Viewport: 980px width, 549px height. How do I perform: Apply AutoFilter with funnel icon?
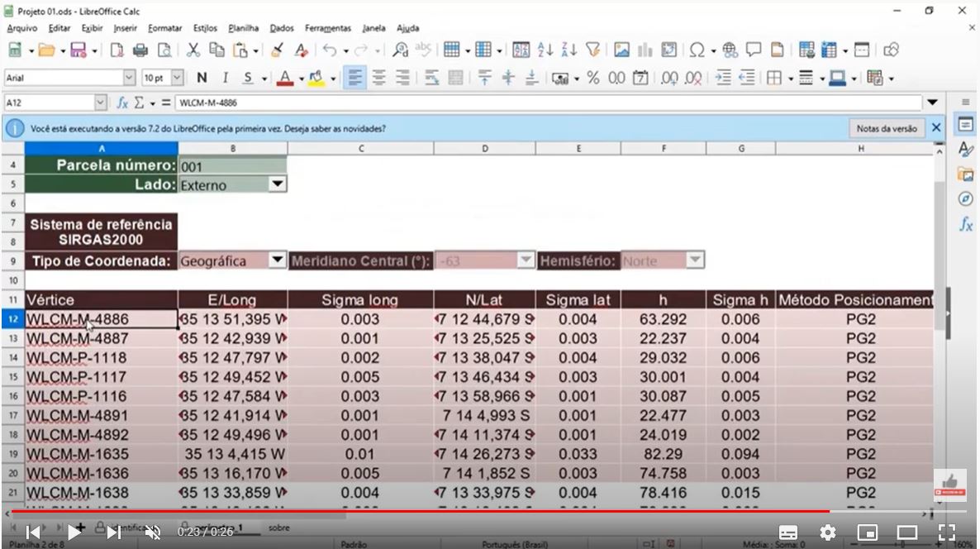(x=593, y=50)
